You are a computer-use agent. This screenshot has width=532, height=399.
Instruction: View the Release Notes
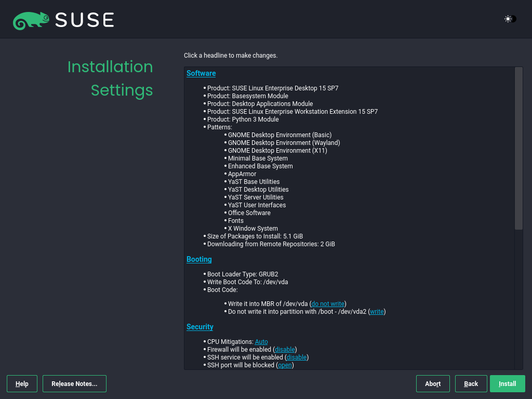74,383
